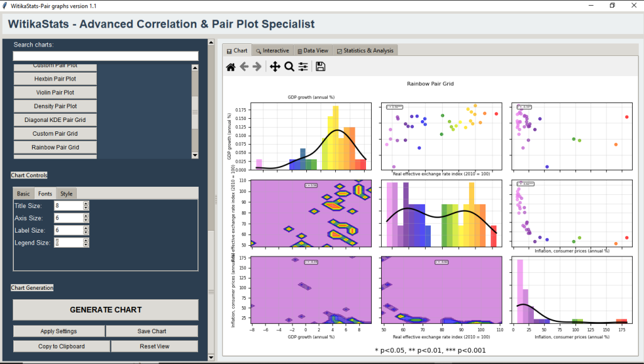Screen dimensions: 644x364
Task: Click chart list scrollbar down arrow
Action: 195,155
